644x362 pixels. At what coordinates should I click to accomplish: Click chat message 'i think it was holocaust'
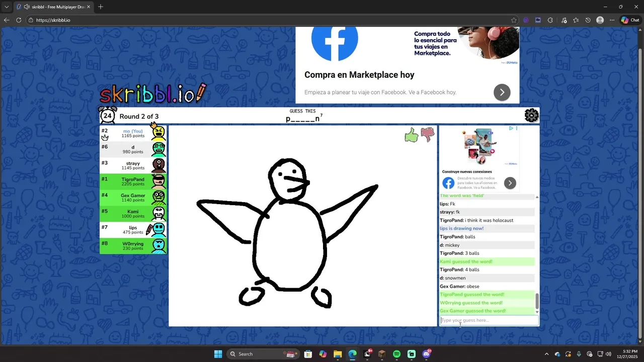pos(489,220)
